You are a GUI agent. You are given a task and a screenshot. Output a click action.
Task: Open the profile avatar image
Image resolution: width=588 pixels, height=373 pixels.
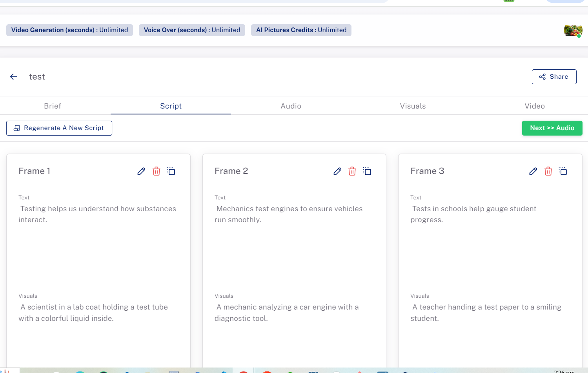coord(573,30)
